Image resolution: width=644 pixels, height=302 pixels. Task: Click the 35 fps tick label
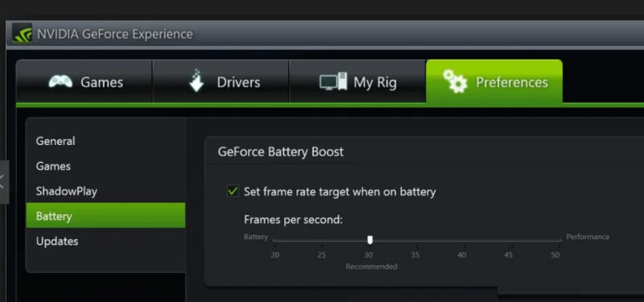(x=415, y=255)
